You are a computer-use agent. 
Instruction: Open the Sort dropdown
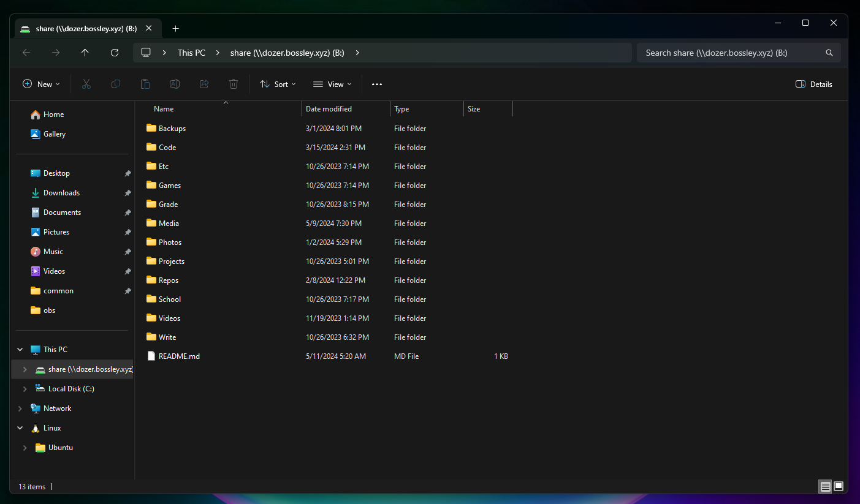(278, 84)
